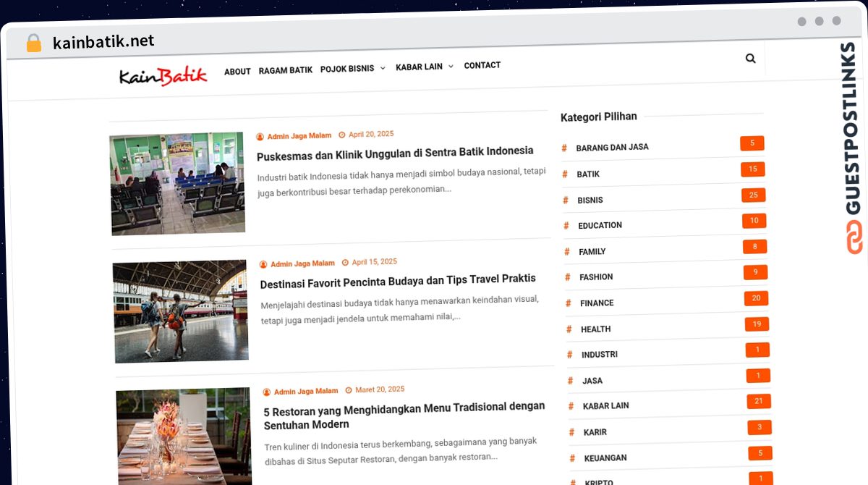
Task: Open the HEALTH category link
Action: pos(596,329)
